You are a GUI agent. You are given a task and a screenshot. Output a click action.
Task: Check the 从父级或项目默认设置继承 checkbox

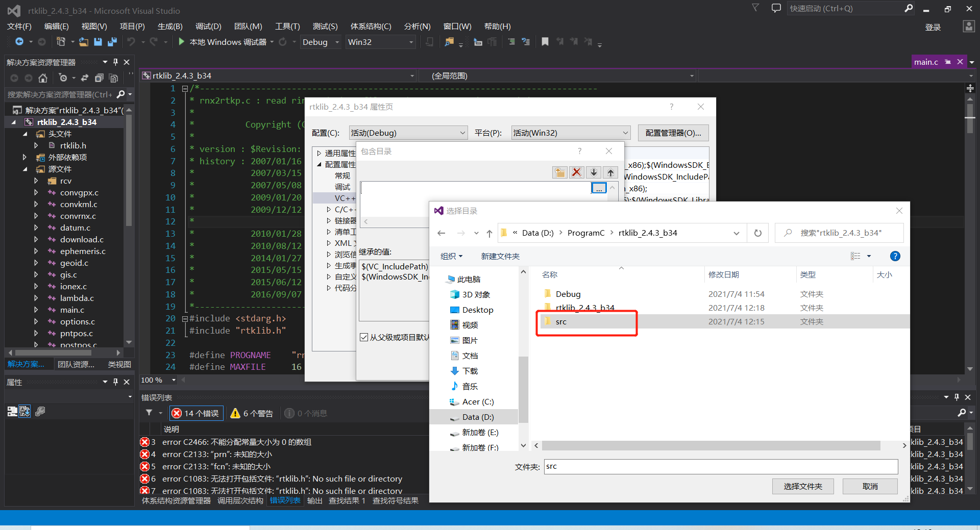[x=364, y=337]
